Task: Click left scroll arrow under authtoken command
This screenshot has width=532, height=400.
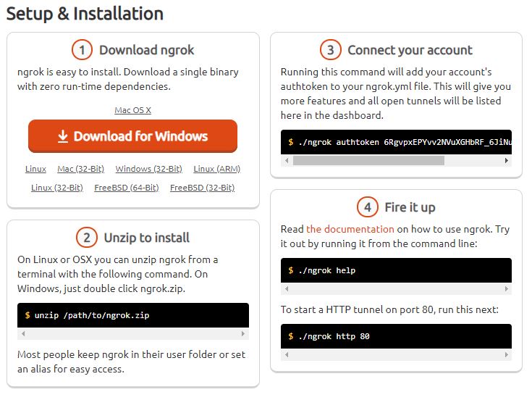Action: pos(287,160)
